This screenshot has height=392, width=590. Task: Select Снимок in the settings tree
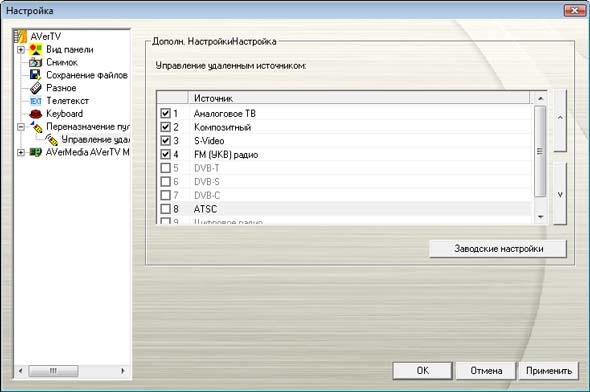[x=62, y=62]
